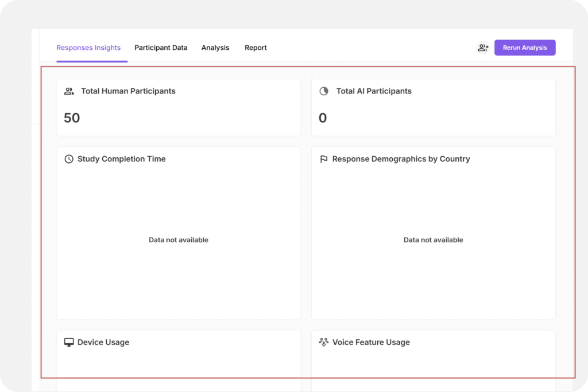Viewport: 588px width, 392px height.
Task: Go to the Analysis tab
Action: click(215, 48)
